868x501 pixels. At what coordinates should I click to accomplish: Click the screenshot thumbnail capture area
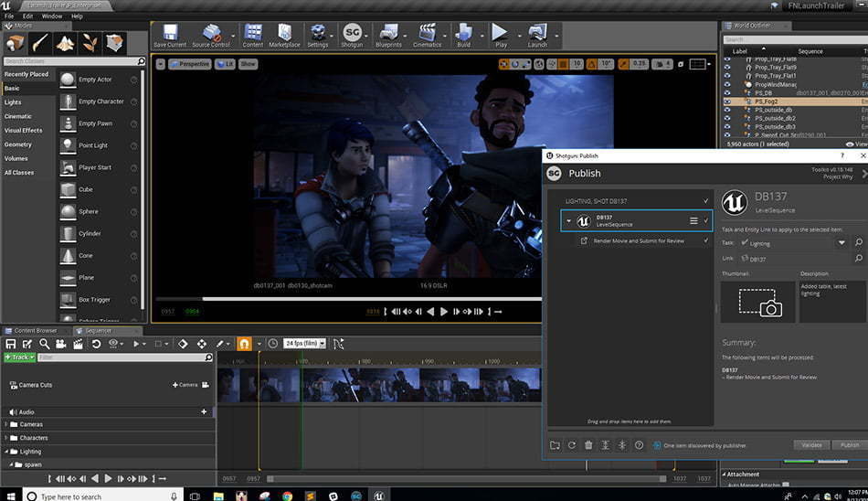tap(757, 302)
